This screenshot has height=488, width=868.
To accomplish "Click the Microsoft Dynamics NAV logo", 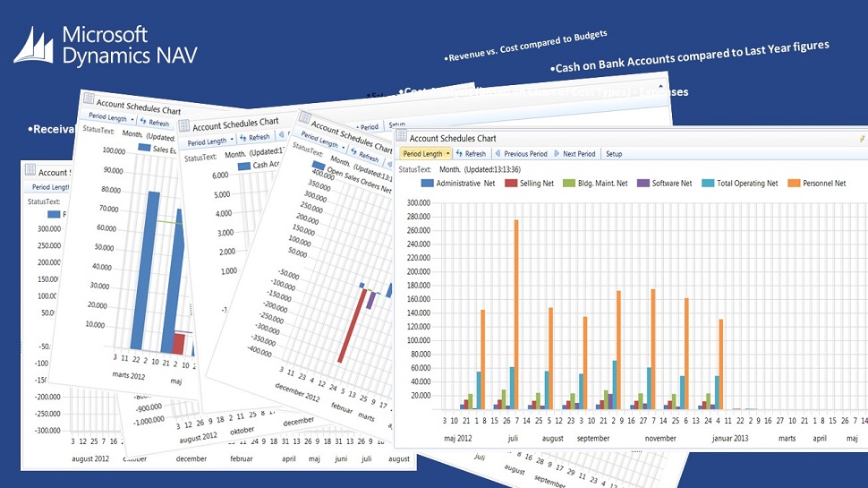I will tap(106, 46).
